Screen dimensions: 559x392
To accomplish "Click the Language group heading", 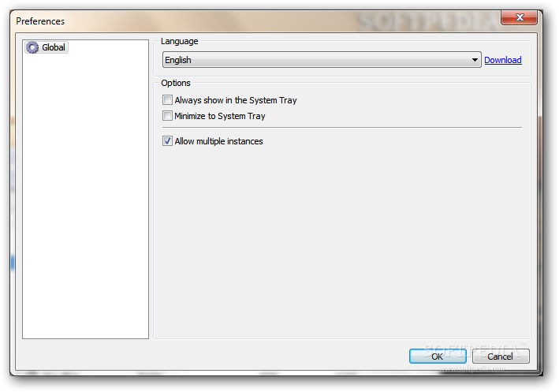I will [x=179, y=41].
